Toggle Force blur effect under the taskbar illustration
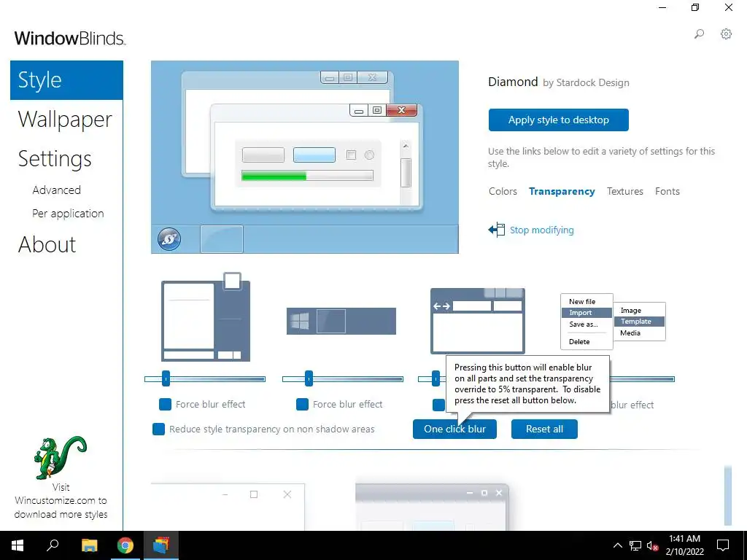 coord(302,404)
